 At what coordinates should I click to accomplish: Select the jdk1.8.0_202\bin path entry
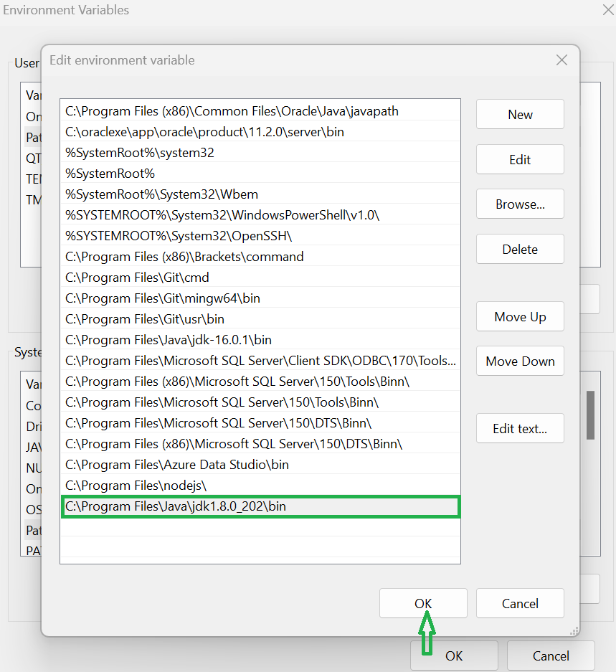point(260,506)
